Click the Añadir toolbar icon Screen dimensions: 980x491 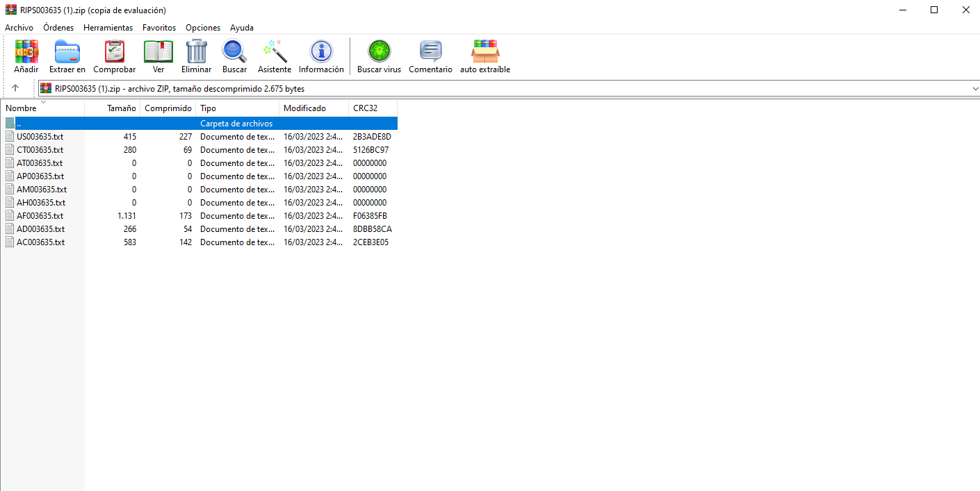(x=26, y=56)
